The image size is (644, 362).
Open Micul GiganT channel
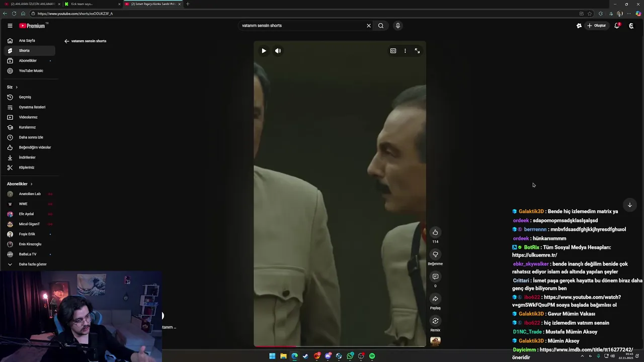pos(30,224)
